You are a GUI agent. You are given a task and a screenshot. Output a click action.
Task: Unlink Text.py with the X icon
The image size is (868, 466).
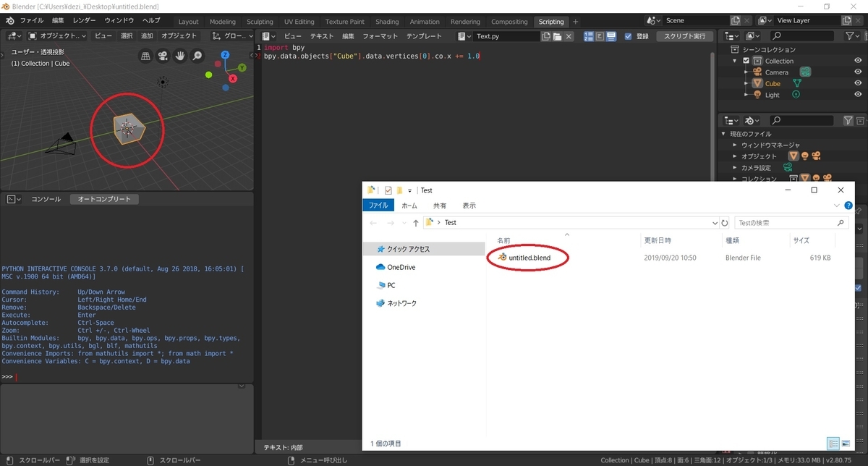point(569,36)
